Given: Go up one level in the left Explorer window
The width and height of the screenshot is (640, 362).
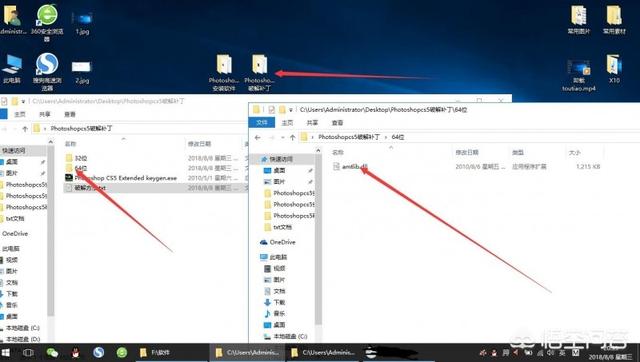Looking at the screenshot, I should coord(25,129).
